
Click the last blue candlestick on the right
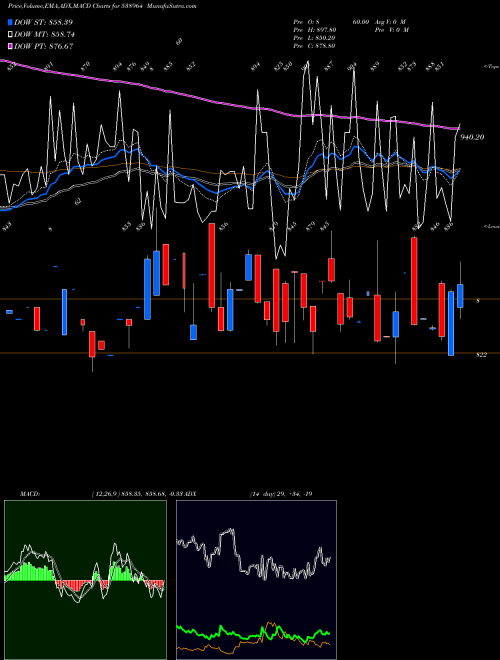[x=460, y=296]
